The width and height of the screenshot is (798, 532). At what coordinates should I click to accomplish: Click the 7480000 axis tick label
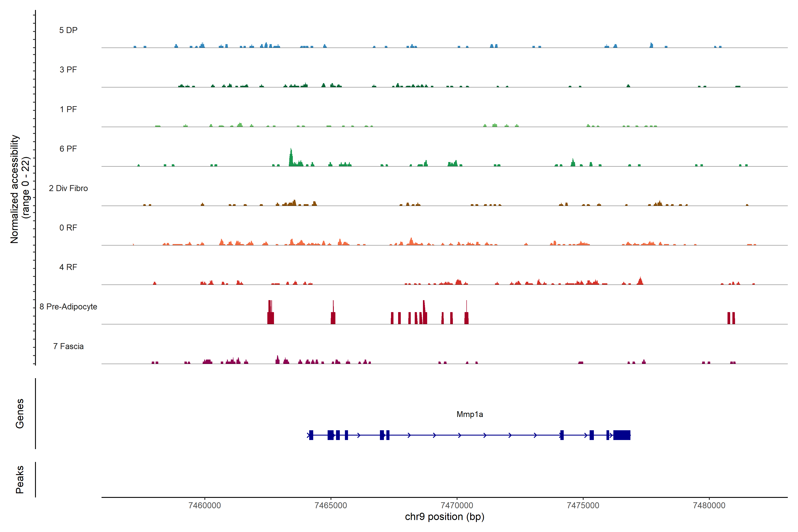tap(709, 505)
